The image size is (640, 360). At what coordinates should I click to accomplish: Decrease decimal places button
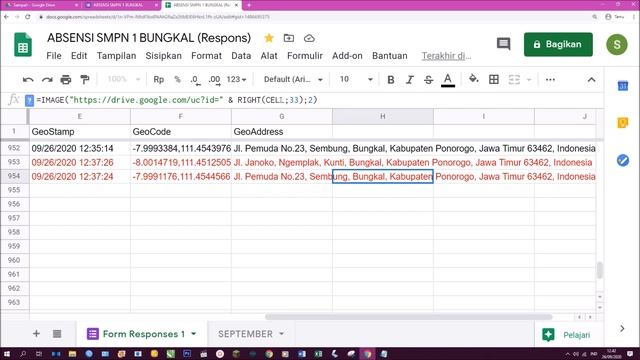tap(195, 80)
